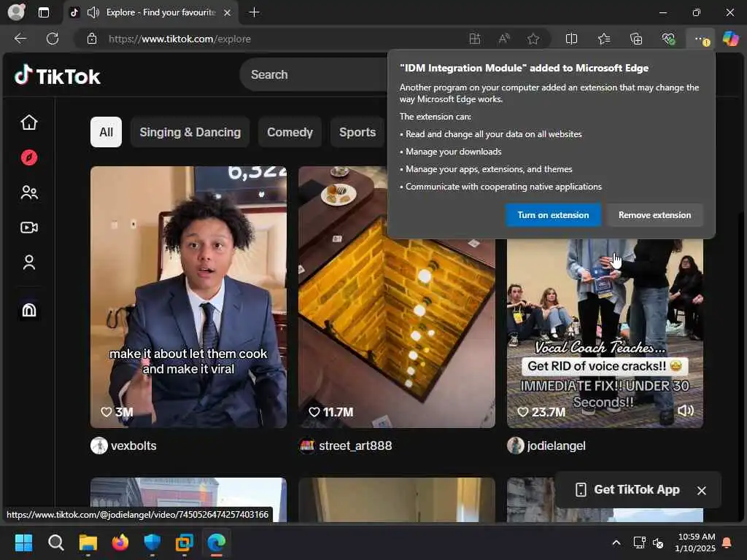
Task: Open Edge split screen
Action: tap(571, 39)
